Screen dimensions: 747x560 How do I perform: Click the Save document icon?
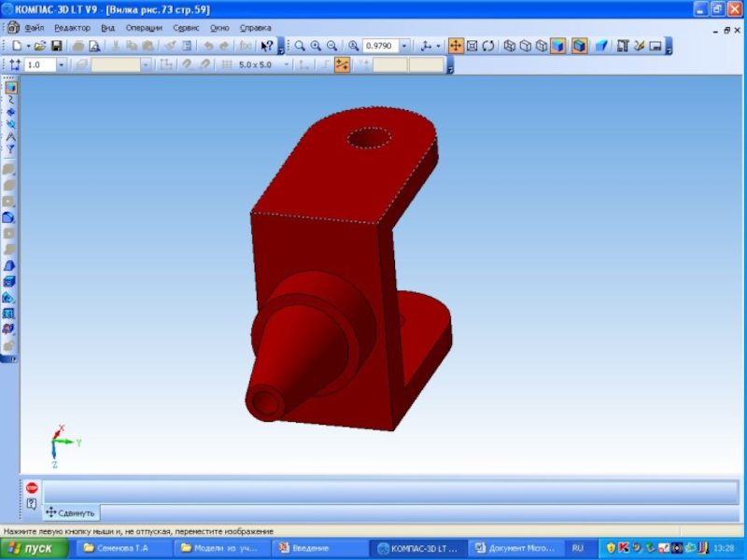56,46
